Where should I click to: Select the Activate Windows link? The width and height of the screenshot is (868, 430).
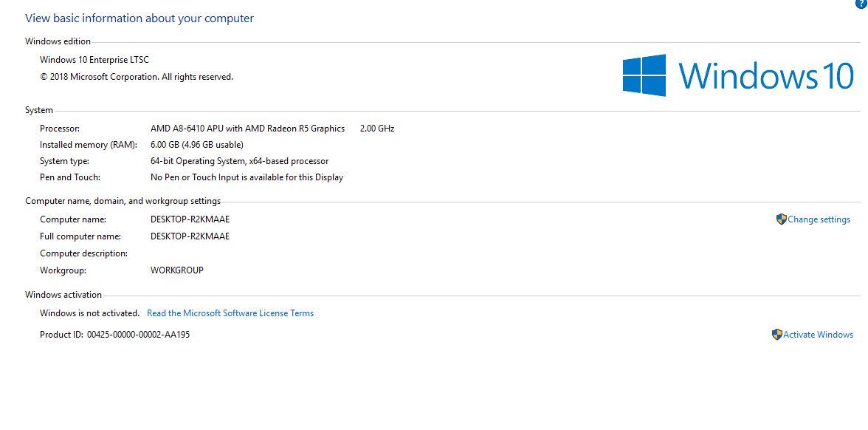(x=818, y=335)
